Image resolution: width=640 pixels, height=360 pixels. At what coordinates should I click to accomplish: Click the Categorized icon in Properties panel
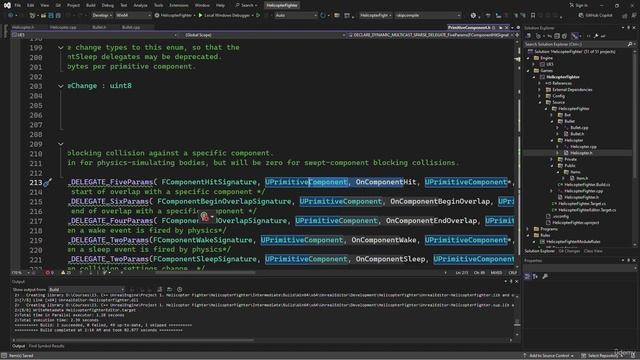click(x=528, y=276)
